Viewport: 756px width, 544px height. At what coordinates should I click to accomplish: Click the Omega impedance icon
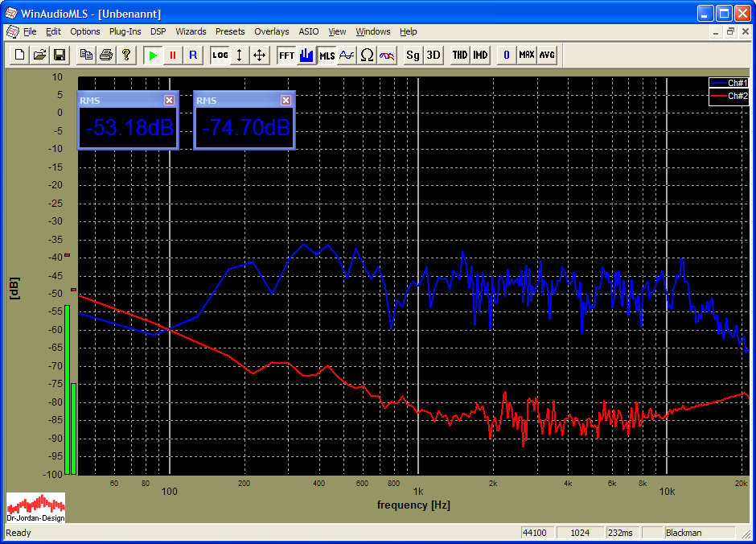point(367,55)
